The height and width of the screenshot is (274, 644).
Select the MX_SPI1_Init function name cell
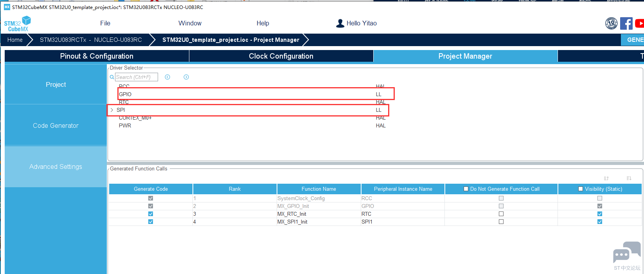tap(319, 222)
